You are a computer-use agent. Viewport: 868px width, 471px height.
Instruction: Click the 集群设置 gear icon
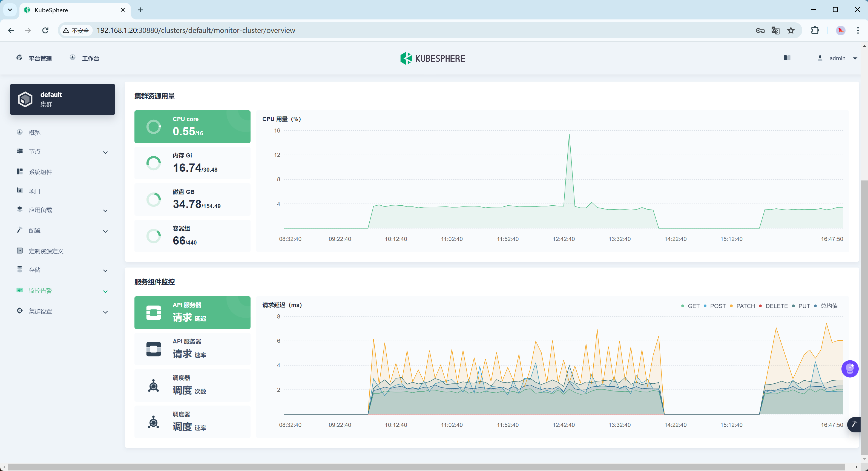point(19,311)
